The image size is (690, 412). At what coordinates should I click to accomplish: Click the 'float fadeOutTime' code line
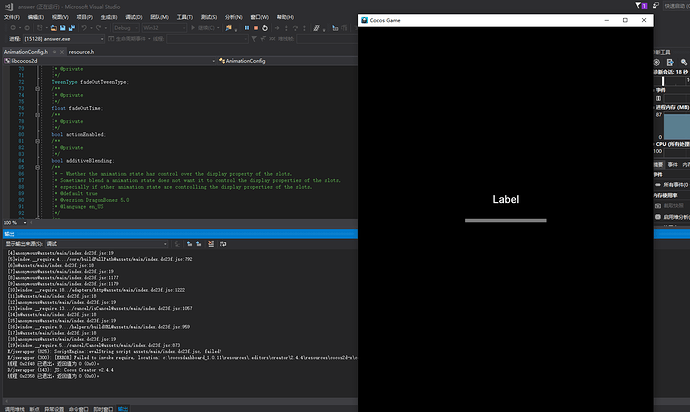77,108
